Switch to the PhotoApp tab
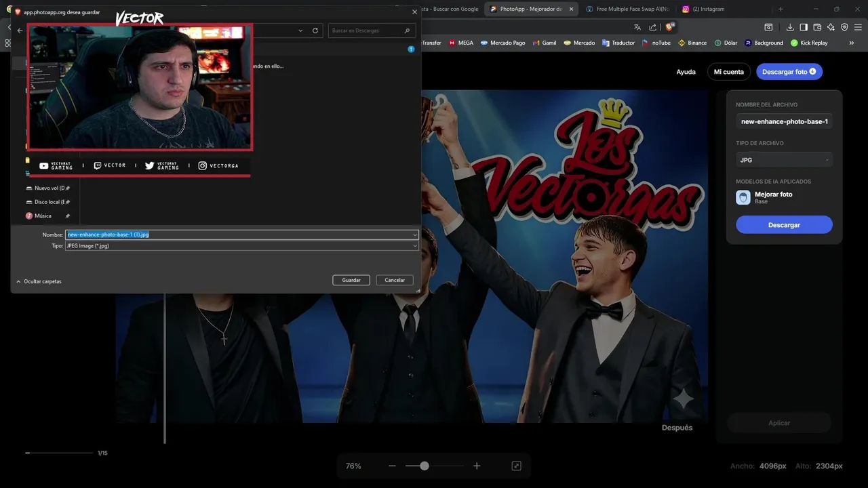 [530, 9]
